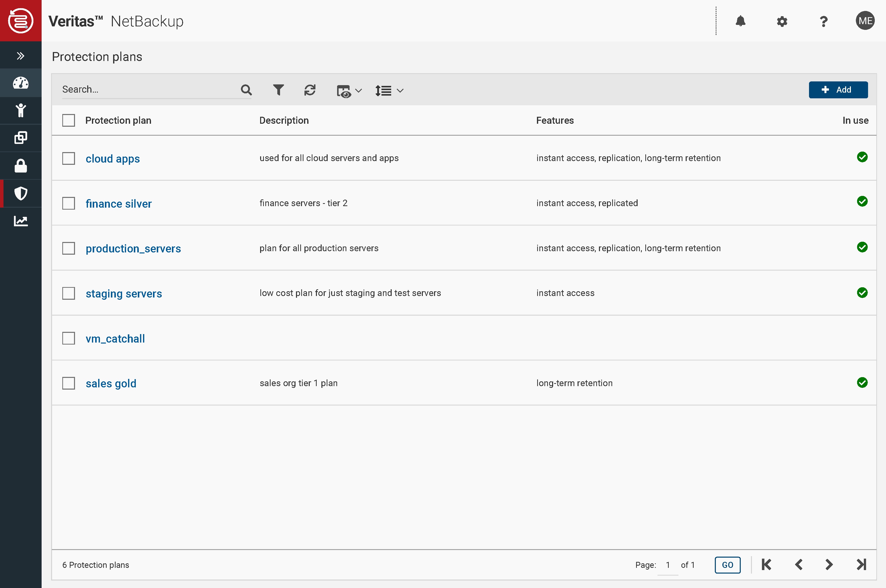Click the search magnifier icon
Screen dimensions: 886x588
[246, 90]
